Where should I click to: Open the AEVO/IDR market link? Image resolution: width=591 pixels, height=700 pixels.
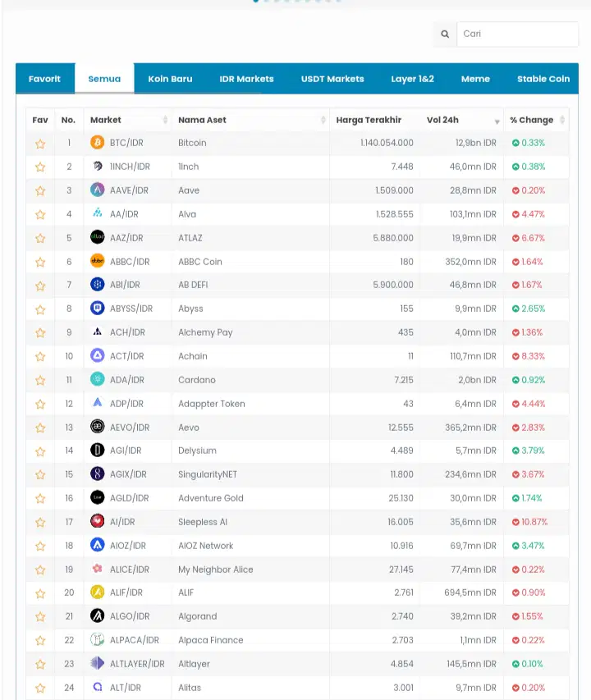point(130,428)
